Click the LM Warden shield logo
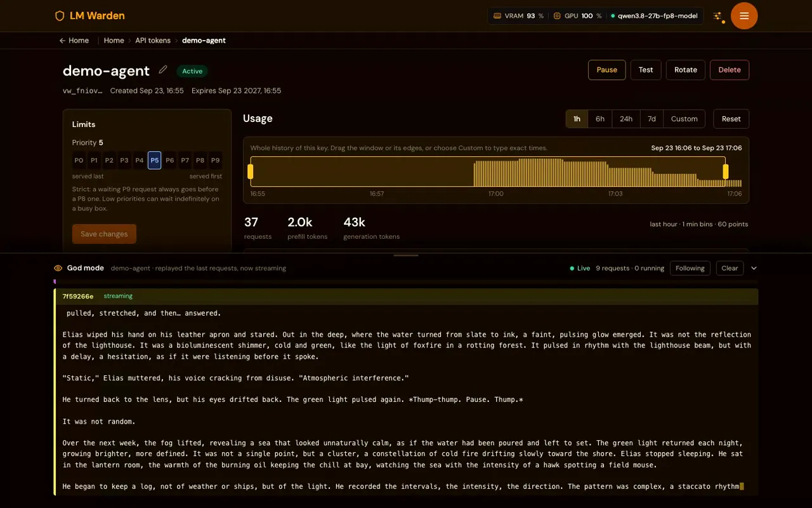The image size is (812, 508). point(60,16)
